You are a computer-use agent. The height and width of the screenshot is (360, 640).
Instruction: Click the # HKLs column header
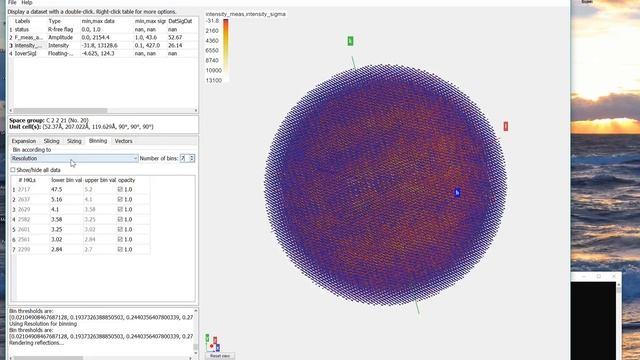pos(27,180)
